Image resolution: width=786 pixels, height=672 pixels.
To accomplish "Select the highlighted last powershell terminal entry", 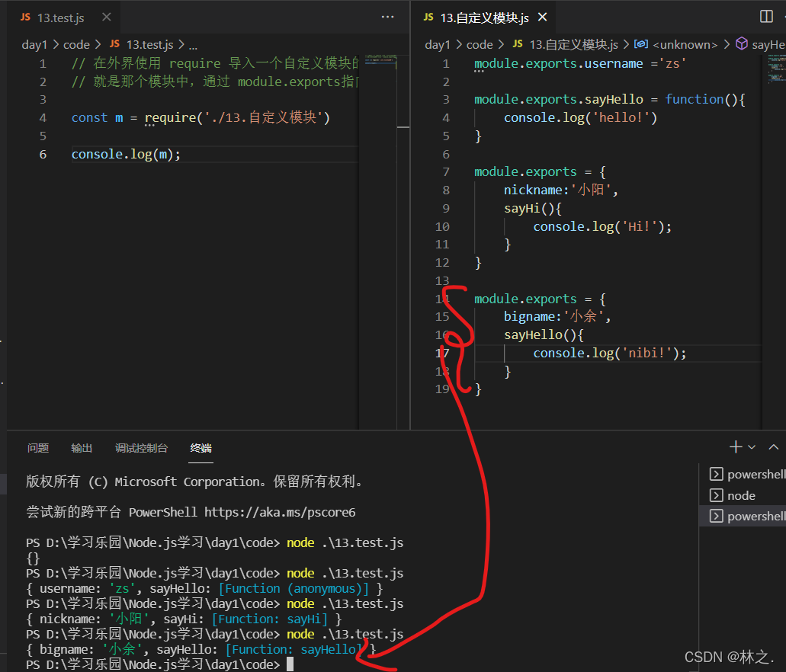I will pos(743,516).
